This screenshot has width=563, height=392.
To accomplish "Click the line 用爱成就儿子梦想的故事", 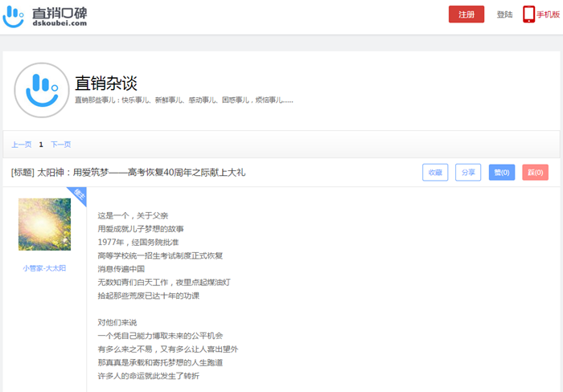I will pyautogui.click(x=141, y=229).
